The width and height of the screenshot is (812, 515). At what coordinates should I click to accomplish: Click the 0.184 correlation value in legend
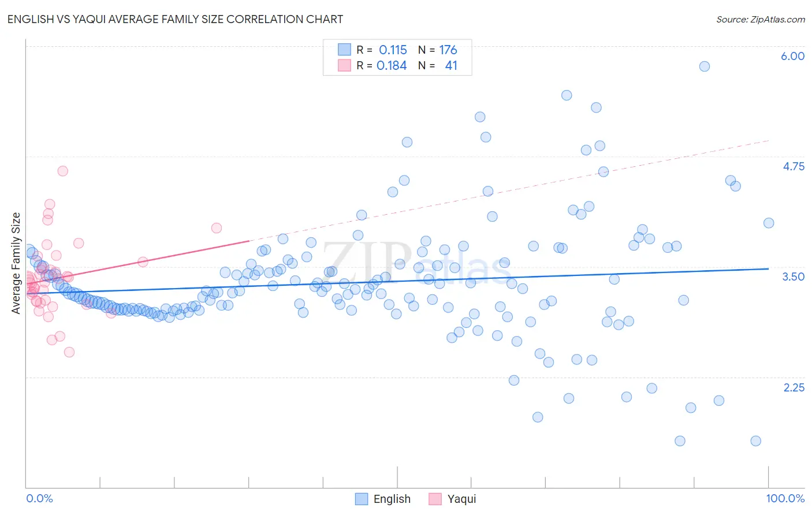[392, 65]
